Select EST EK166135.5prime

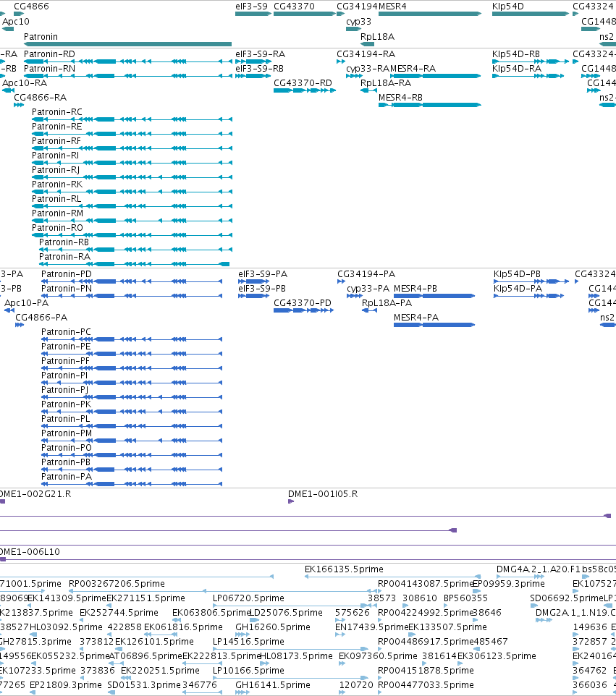tap(392, 577)
